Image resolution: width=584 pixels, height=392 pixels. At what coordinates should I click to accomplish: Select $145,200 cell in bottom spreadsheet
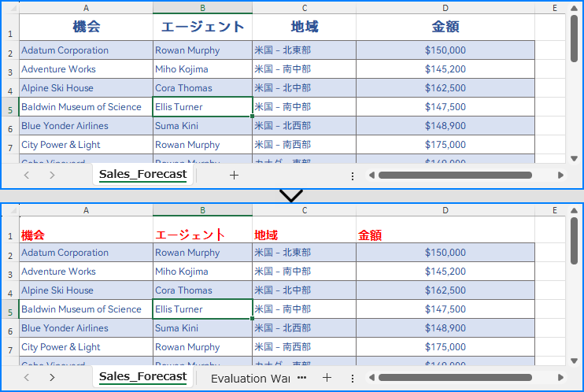pos(445,272)
